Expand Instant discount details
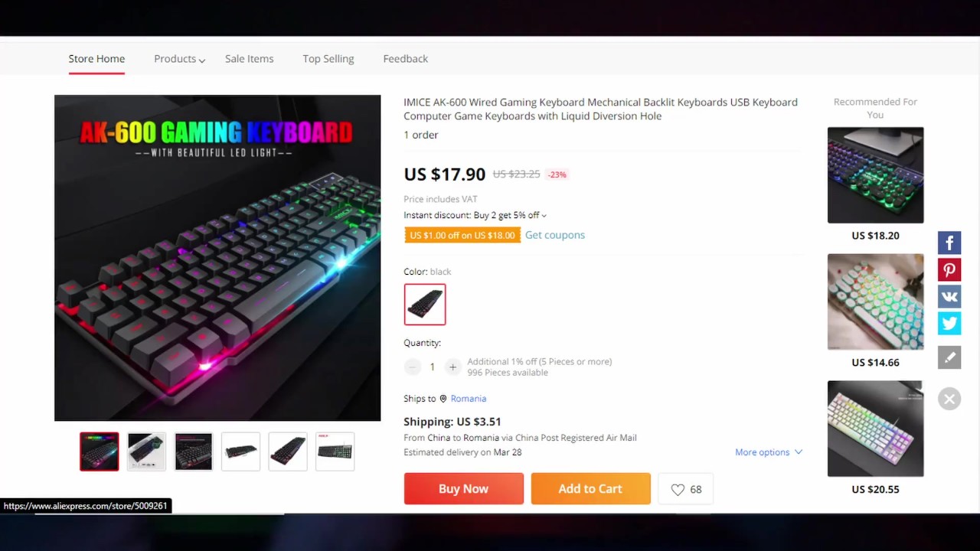980x551 pixels. (475, 215)
